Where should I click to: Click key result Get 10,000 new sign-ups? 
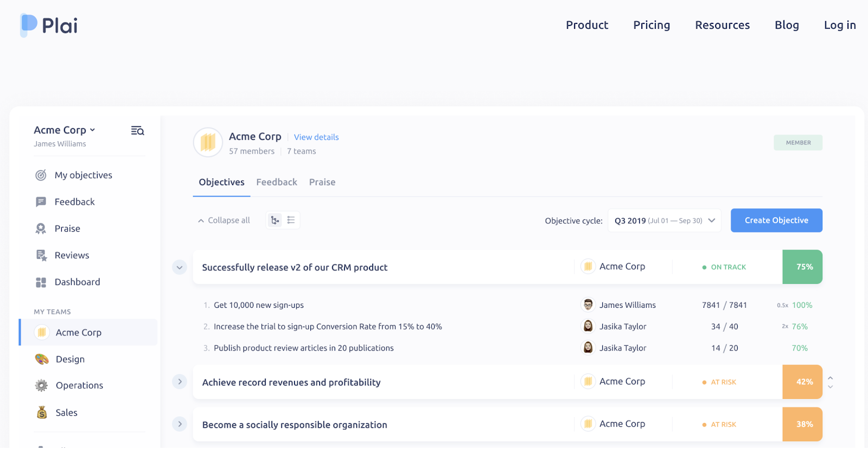(x=258, y=305)
